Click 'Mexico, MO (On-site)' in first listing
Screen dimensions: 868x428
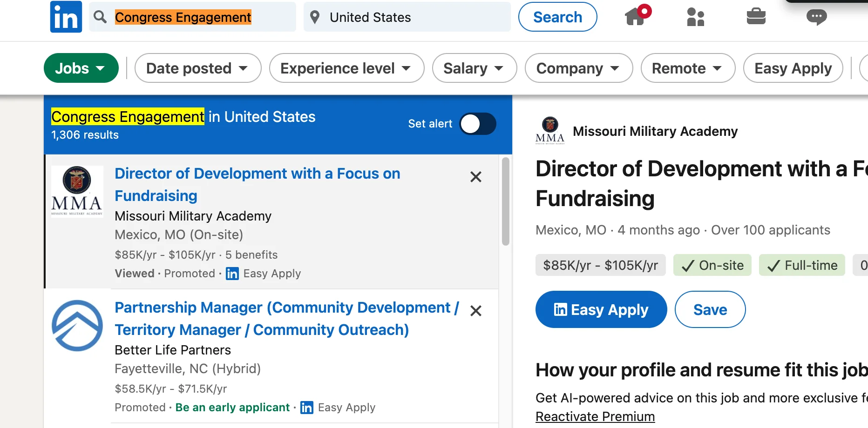179,234
